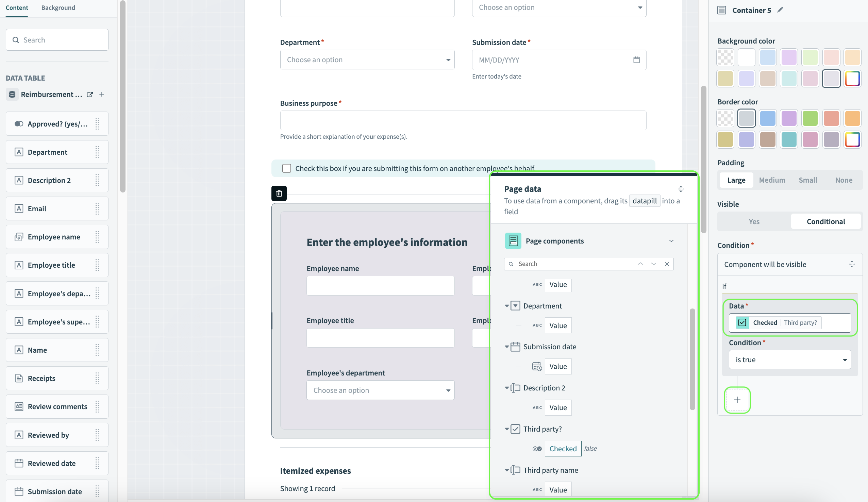Check the submitting on another employee's behalf box
The width and height of the screenshot is (868, 502).
pos(286,168)
